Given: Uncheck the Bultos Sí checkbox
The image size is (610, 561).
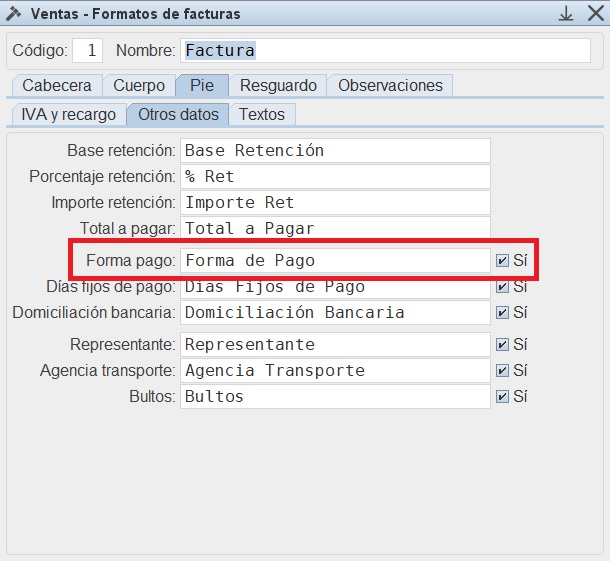Looking at the screenshot, I should pos(502,397).
